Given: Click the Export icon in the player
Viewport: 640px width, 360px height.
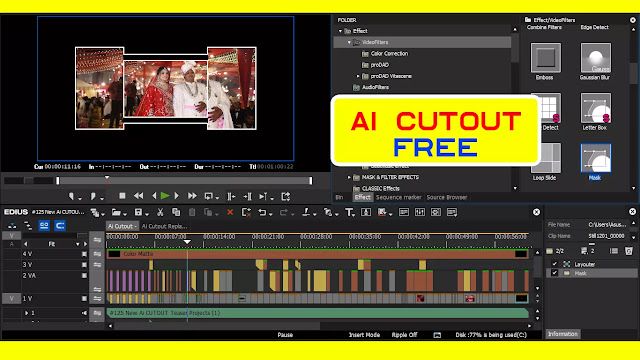Looking at the screenshot, I should coord(286,196).
